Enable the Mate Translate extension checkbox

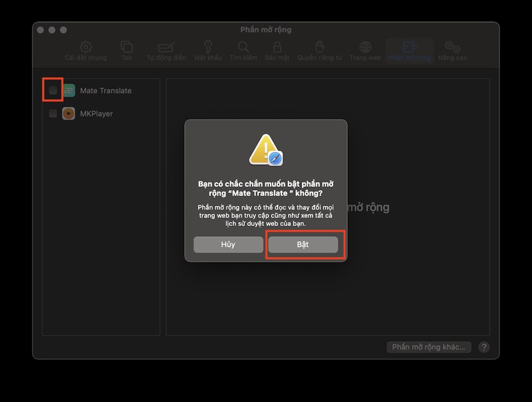pyautogui.click(x=53, y=90)
